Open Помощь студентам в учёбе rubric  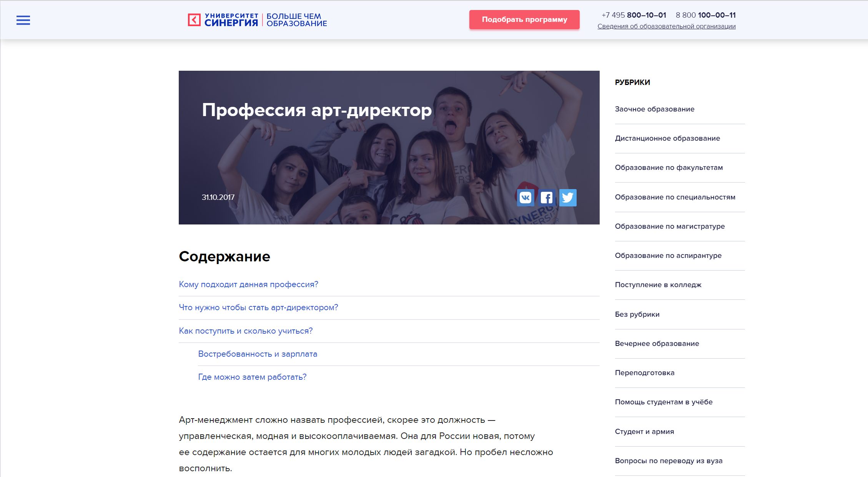pos(663,402)
